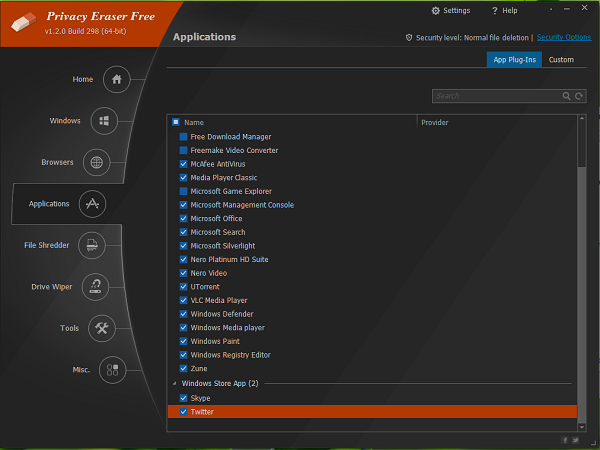The width and height of the screenshot is (600, 450).
Task: Open the Misc. grid icon
Action: click(x=112, y=370)
